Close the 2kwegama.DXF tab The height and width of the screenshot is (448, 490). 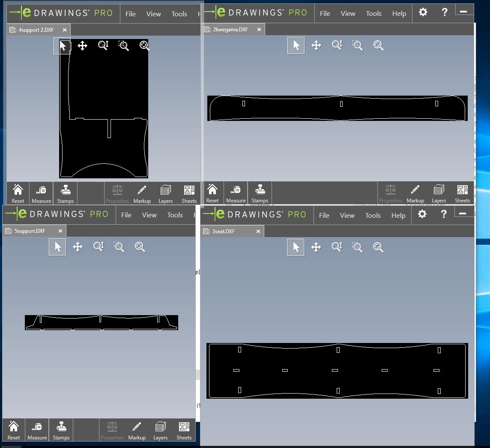coord(259,30)
